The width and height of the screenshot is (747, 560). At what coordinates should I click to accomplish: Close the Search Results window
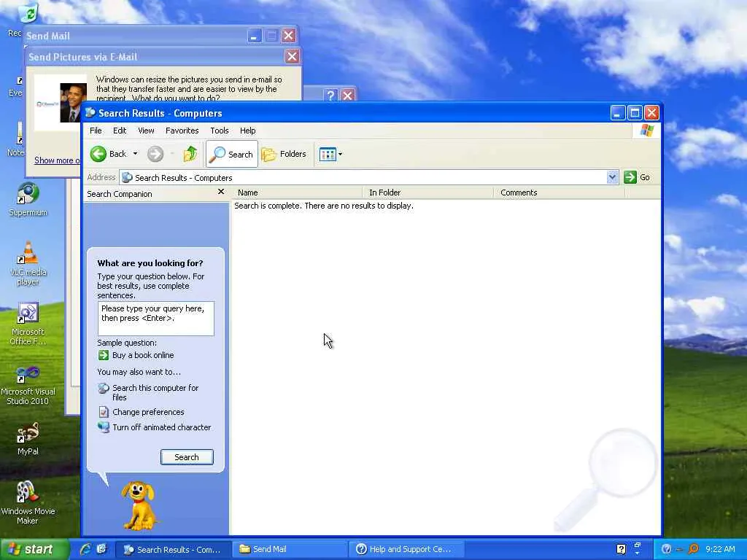[x=651, y=113]
